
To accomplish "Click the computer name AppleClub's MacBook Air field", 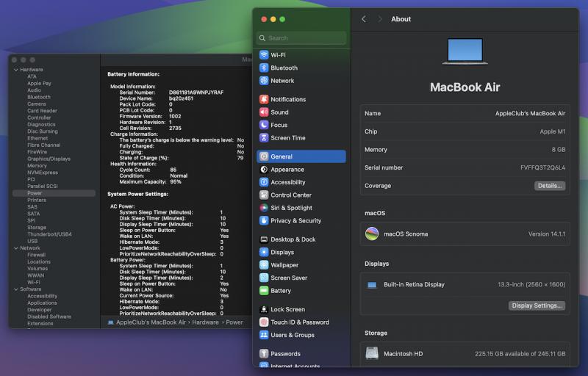I will pos(465,114).
